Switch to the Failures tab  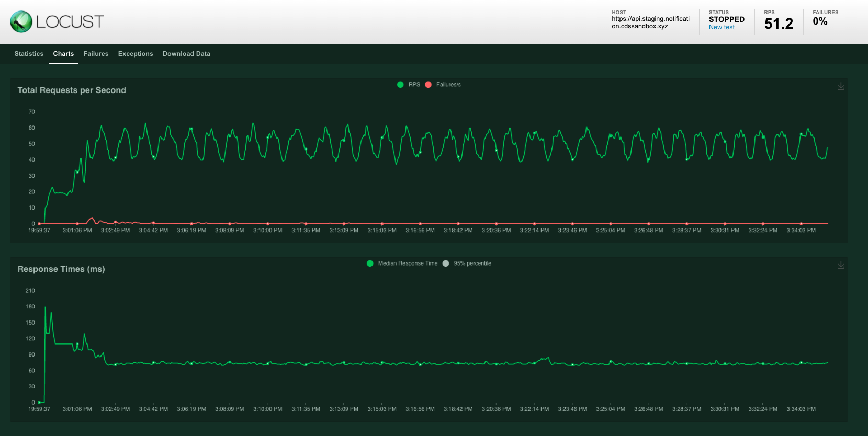pyautogui.click(x=96, y=54)
